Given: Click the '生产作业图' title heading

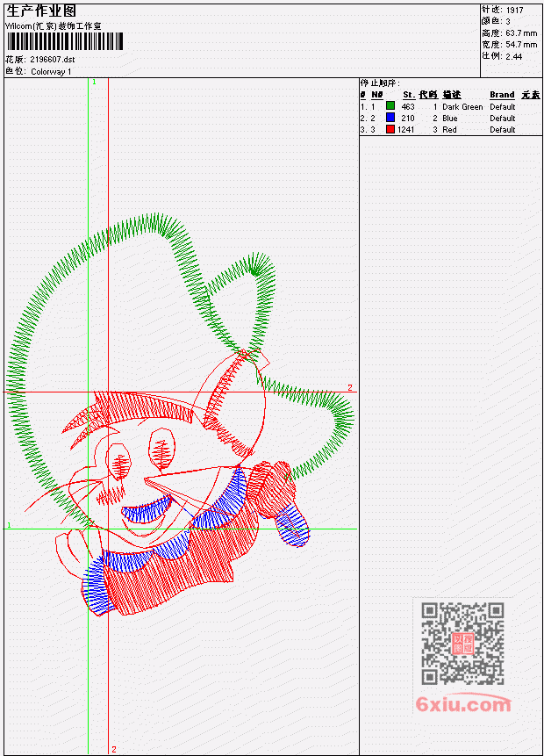Looking at the screenshot, I should (x=41, y=11).
